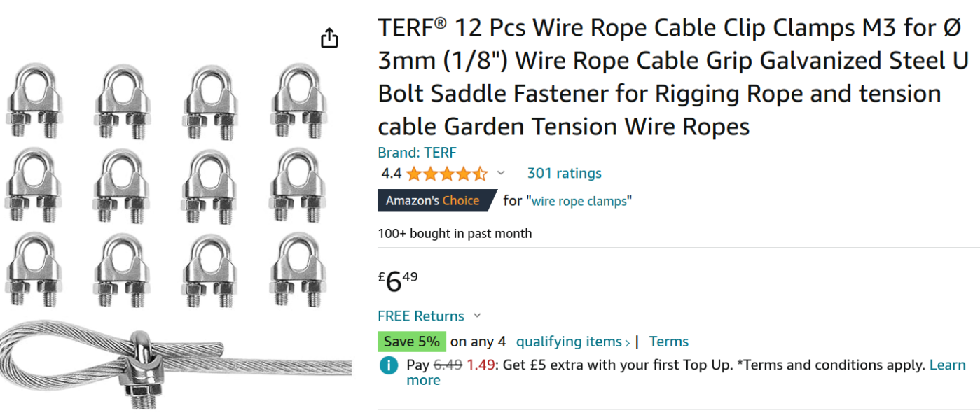Open the 301 ratings link
The width and height of the screenshot is (980, 420).
tap(564, 173)
